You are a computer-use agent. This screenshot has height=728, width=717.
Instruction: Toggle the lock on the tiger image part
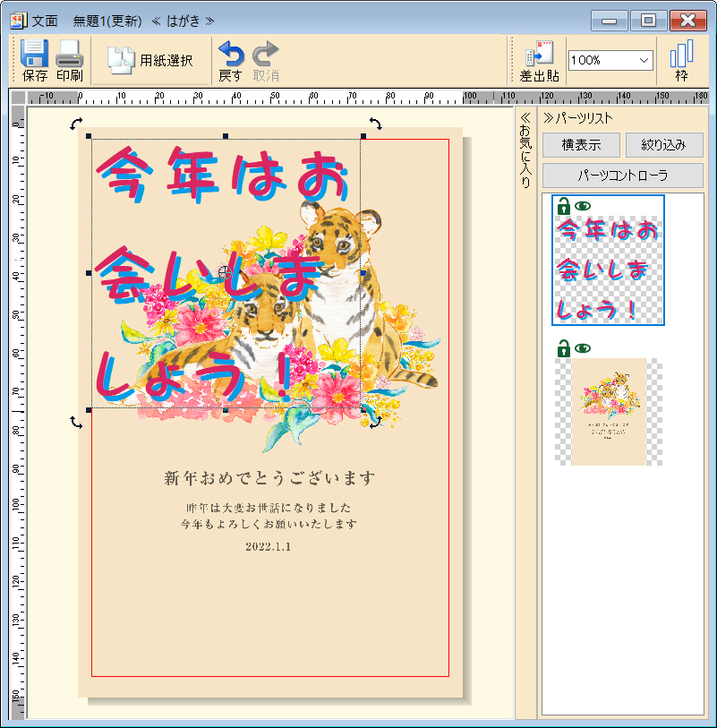coord(563,349)
